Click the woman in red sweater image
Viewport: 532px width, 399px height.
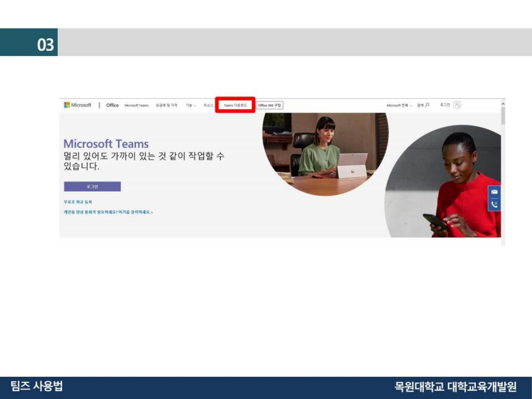(443, 181)
